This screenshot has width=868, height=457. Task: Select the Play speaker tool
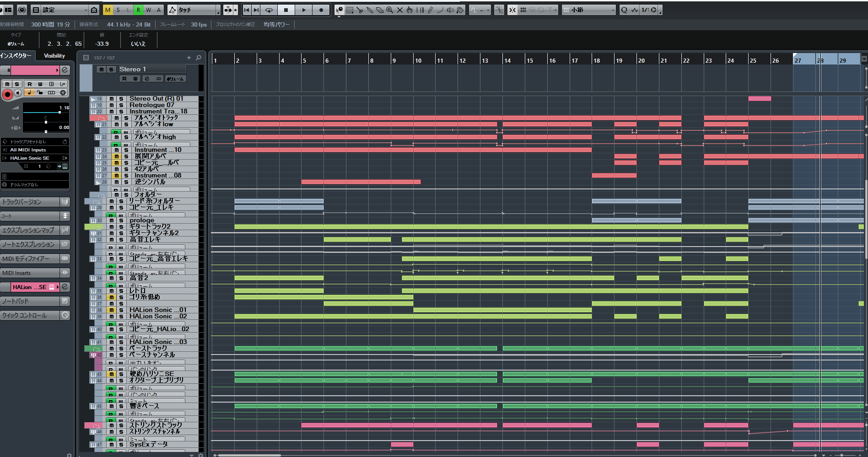point(450,10)
